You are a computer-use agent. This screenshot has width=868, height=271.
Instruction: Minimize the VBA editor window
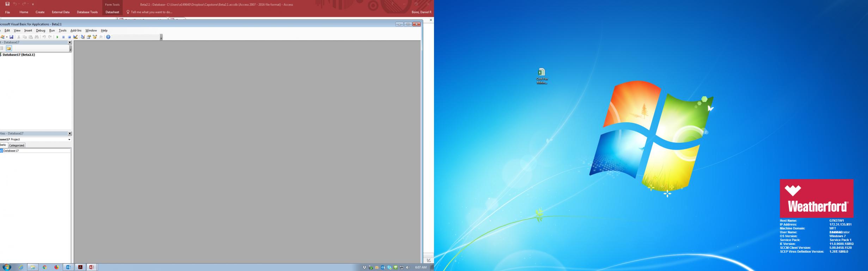399,24
